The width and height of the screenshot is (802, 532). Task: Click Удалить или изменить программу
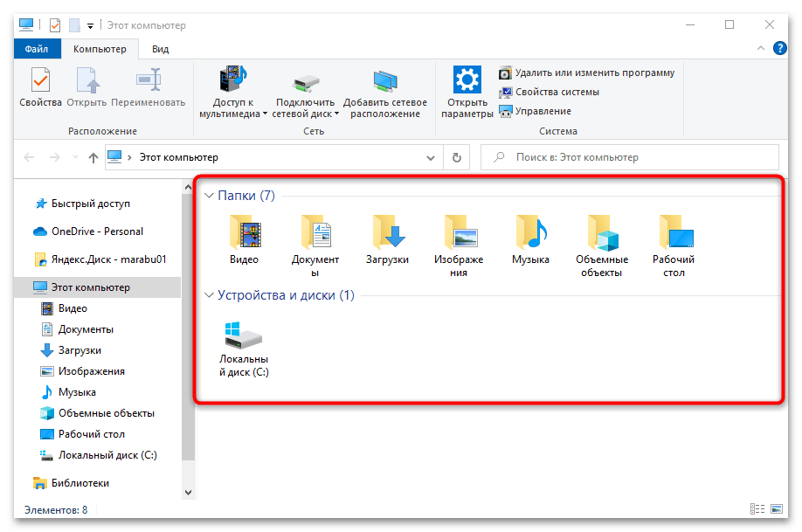(x=587, y=73)
